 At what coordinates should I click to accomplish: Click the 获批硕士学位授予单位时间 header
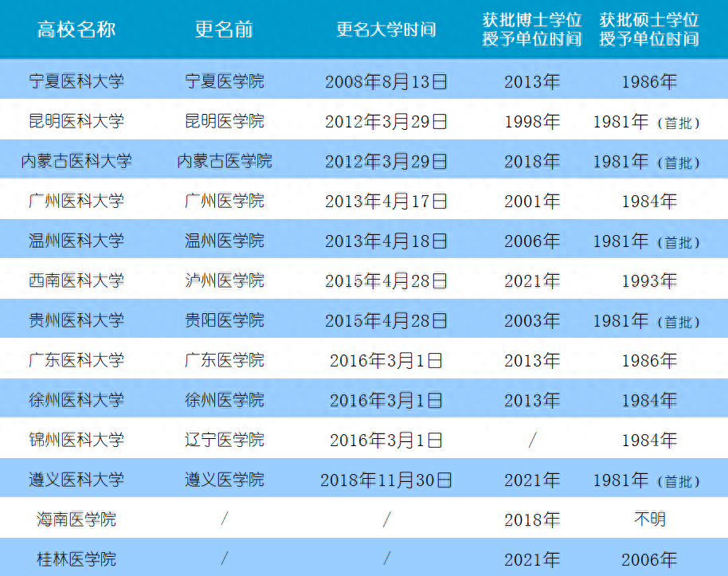649,29
